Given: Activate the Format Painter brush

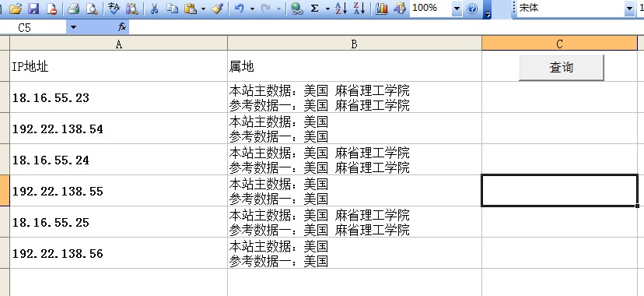Looking at the screenshot, I should click(x=217, y=9).
